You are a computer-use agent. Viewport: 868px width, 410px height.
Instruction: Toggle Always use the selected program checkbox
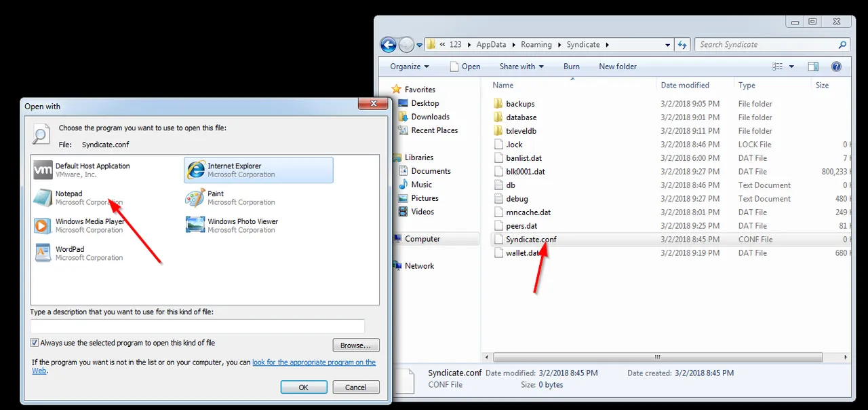pyautogui.click(x=35, y=343)
